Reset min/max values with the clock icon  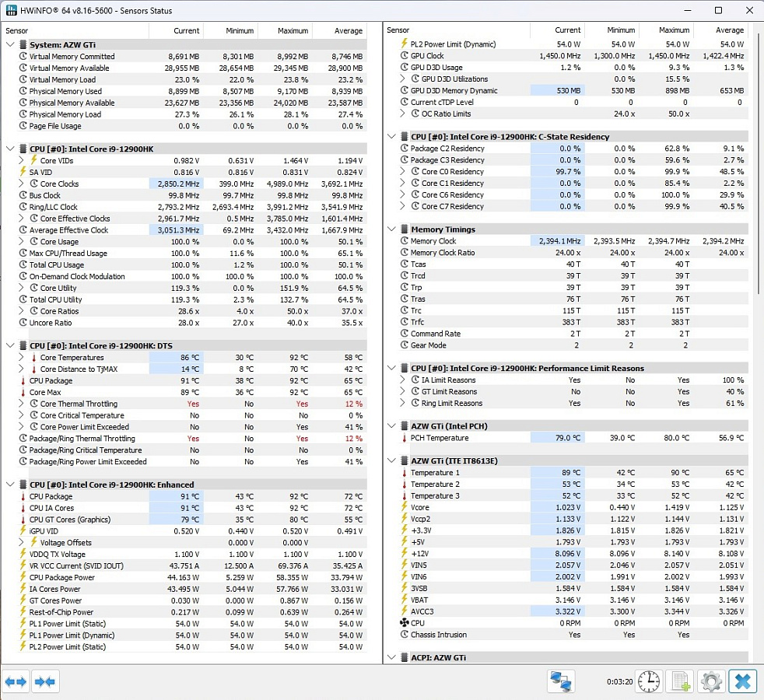click(x=649, y=681)
